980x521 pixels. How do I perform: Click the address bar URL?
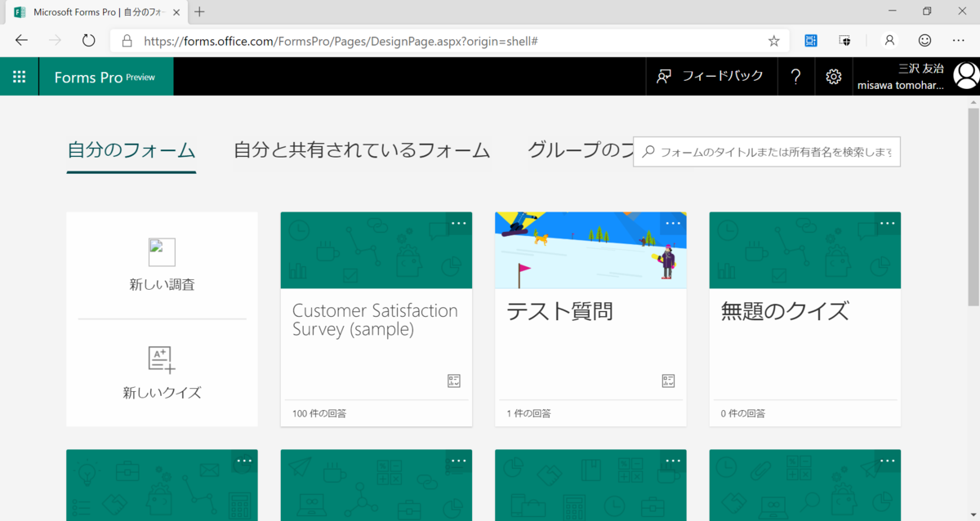[341, 41]
